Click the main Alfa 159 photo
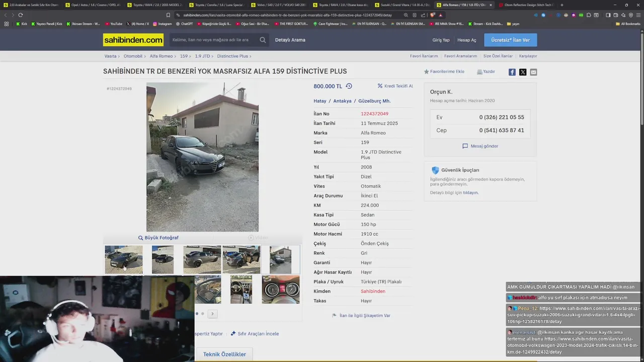This screenshot has height=362, width=644. tap(202, 157)
